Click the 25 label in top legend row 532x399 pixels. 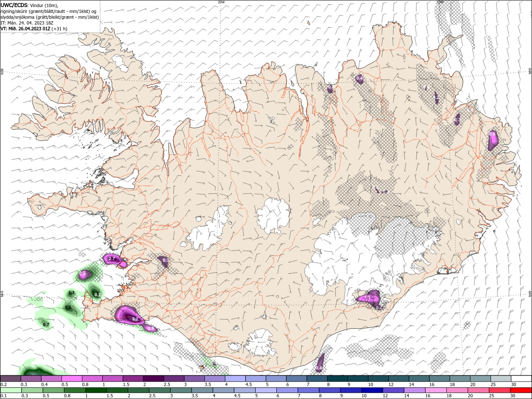(x=493, y=384)
